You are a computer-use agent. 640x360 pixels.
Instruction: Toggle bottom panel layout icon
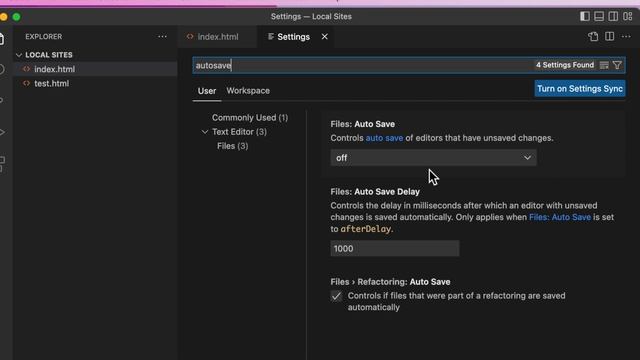[599, 16]
